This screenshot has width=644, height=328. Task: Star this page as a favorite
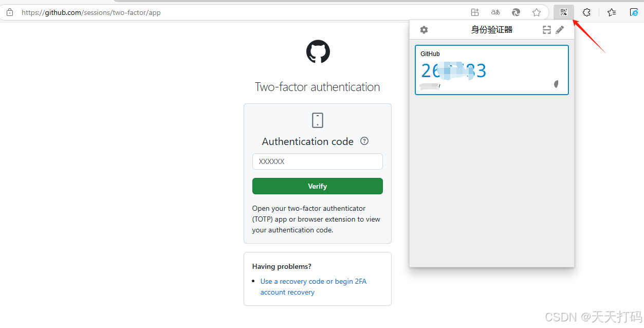click(x=536, y=12)
